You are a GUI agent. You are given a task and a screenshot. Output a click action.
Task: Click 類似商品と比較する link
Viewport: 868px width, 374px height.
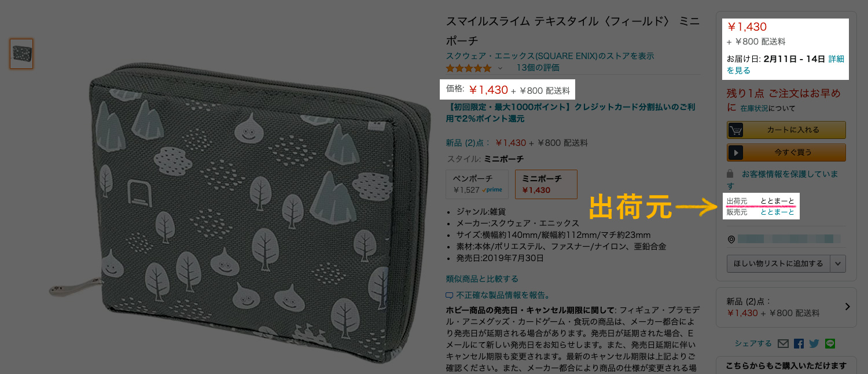click(482, 279)
